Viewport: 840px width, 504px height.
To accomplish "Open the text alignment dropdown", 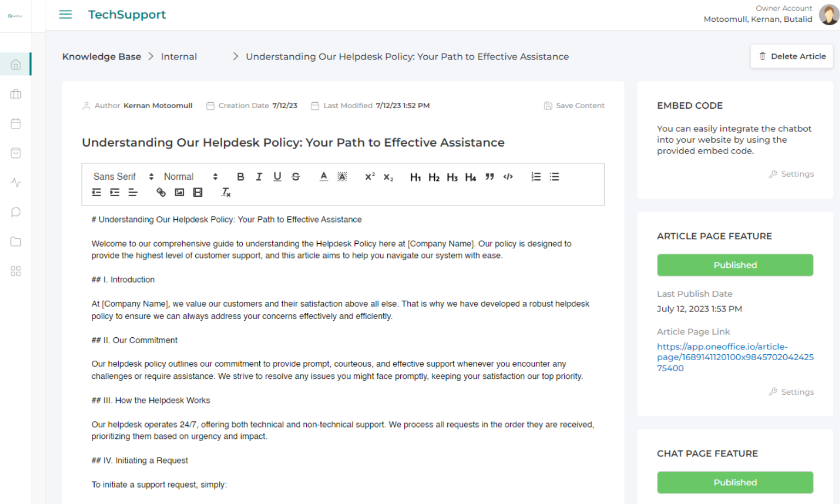I will (x=133, y=192).
